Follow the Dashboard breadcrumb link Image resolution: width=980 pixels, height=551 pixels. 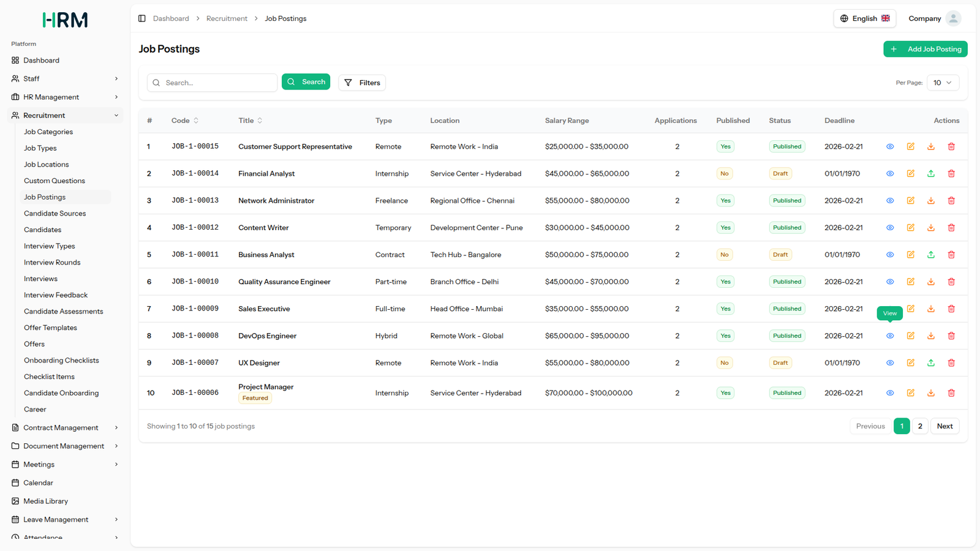click(171, 18)
